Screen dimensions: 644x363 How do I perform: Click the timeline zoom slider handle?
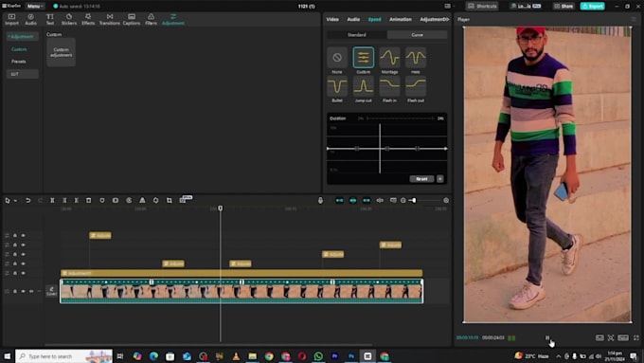point(414,201)
